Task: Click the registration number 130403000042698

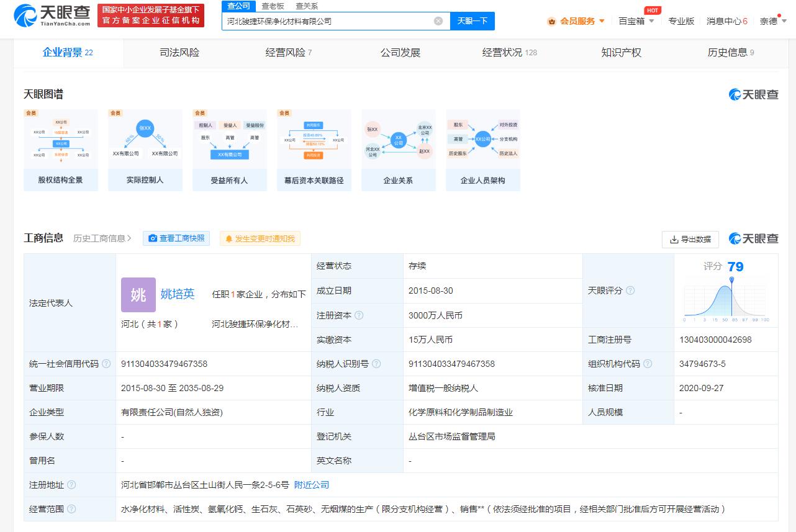Action: (716, 340)
